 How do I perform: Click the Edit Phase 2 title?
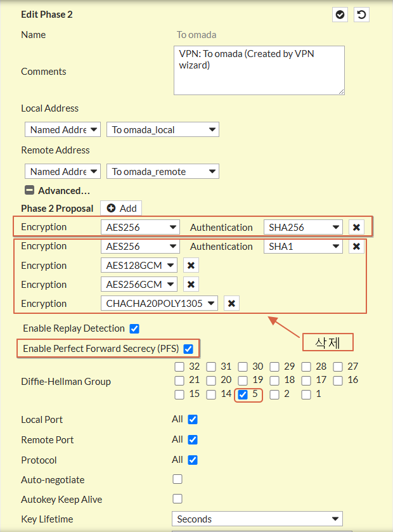tap(47, 14)
